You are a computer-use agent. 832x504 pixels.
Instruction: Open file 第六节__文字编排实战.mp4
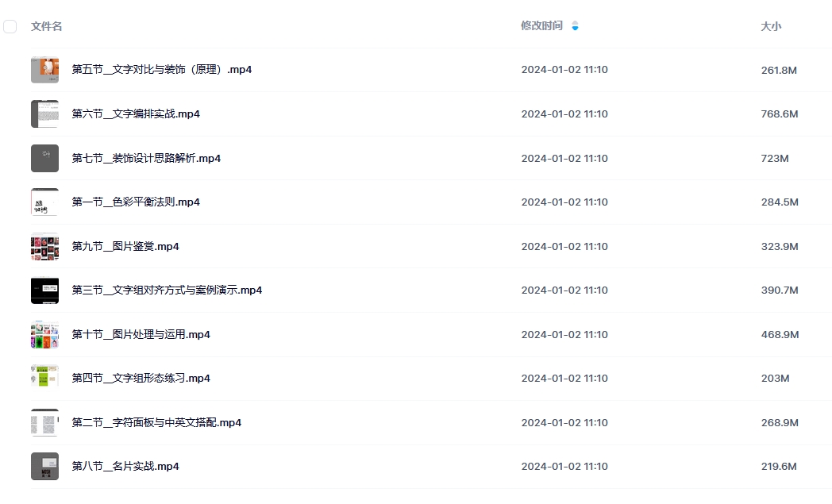coord(136,114)
